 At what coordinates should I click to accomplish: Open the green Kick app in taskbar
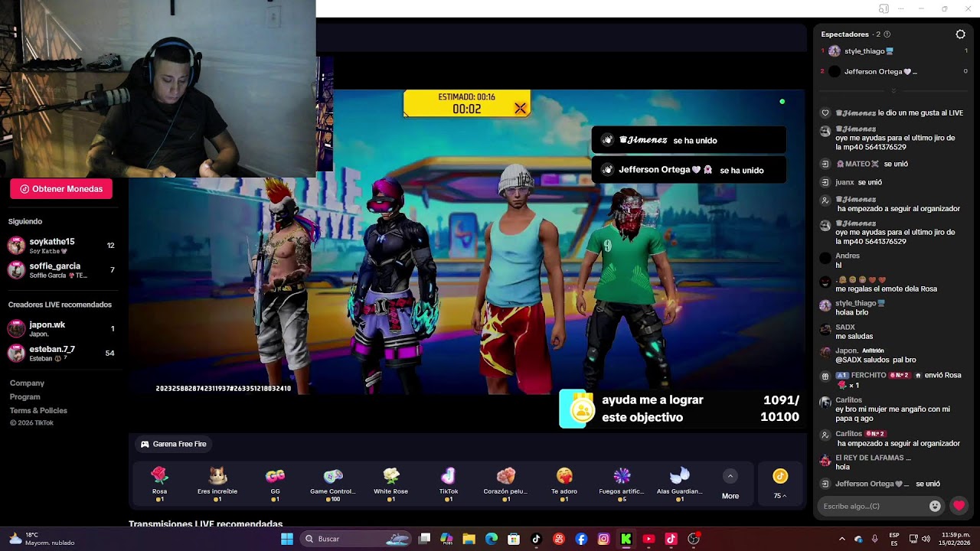click(x=626, y=539)
